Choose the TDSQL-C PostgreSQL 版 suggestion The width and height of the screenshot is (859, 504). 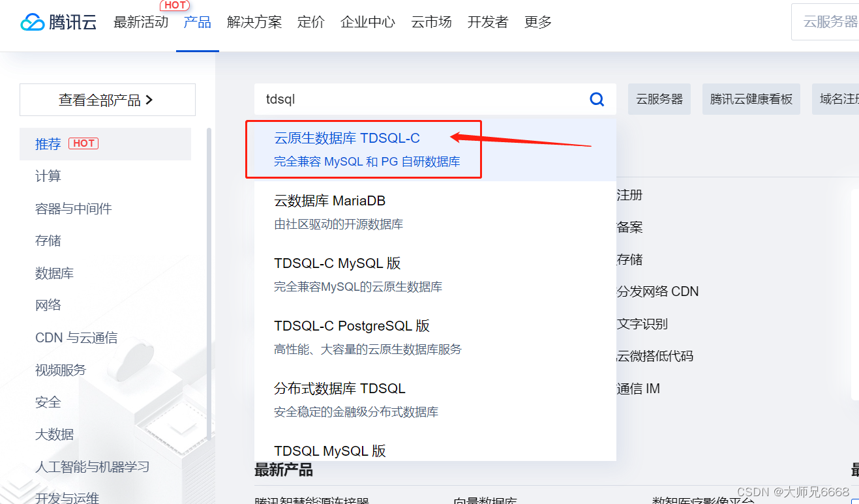coord(435,337)
